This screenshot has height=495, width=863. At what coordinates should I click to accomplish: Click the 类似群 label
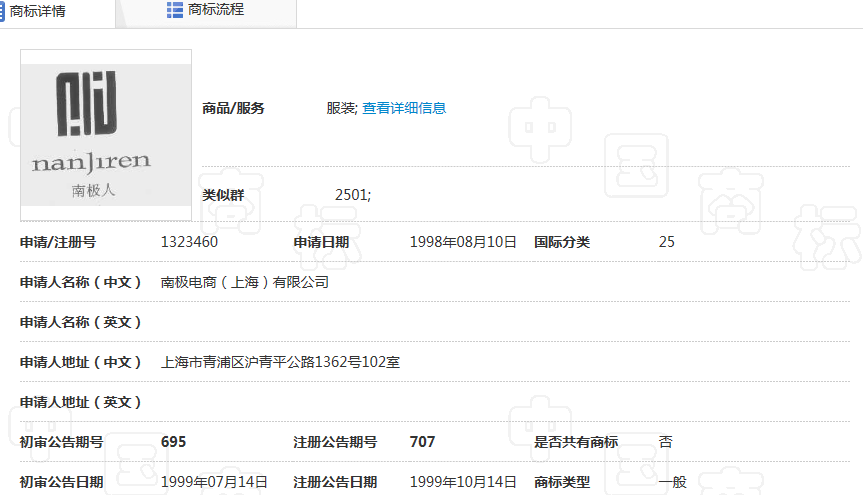pyautogui.click(x=223, y=195)
